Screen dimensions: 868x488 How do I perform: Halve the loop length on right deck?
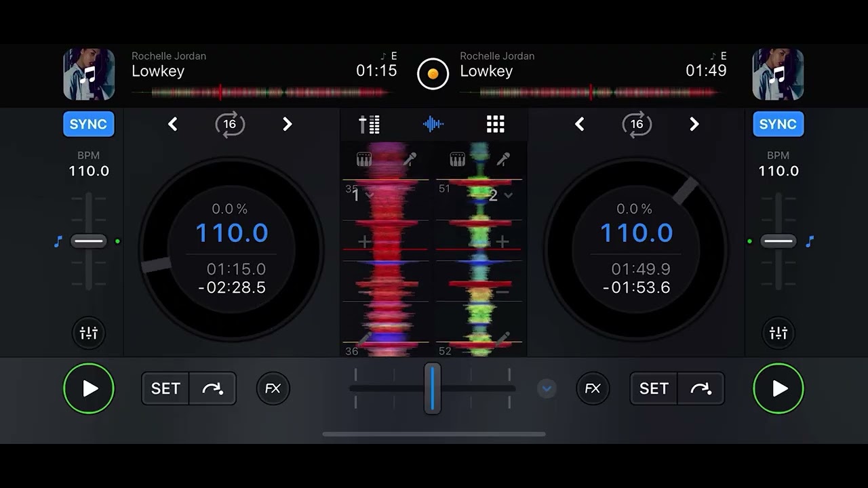[580, 124]
